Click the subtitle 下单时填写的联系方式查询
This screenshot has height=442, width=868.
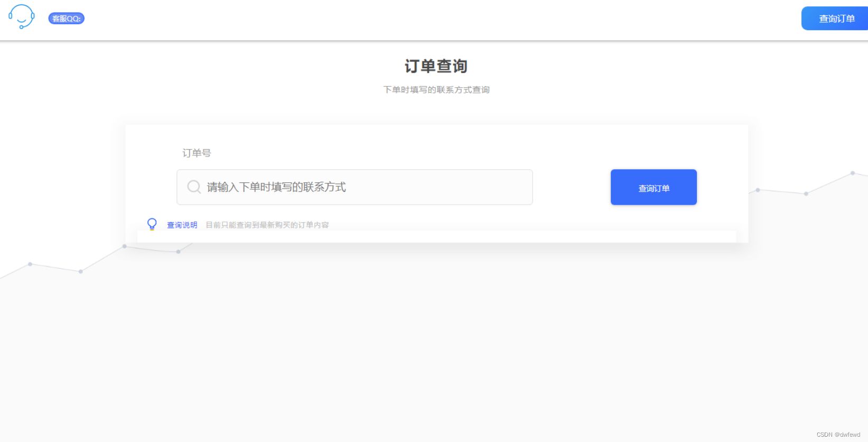click(x=436, y=90)
